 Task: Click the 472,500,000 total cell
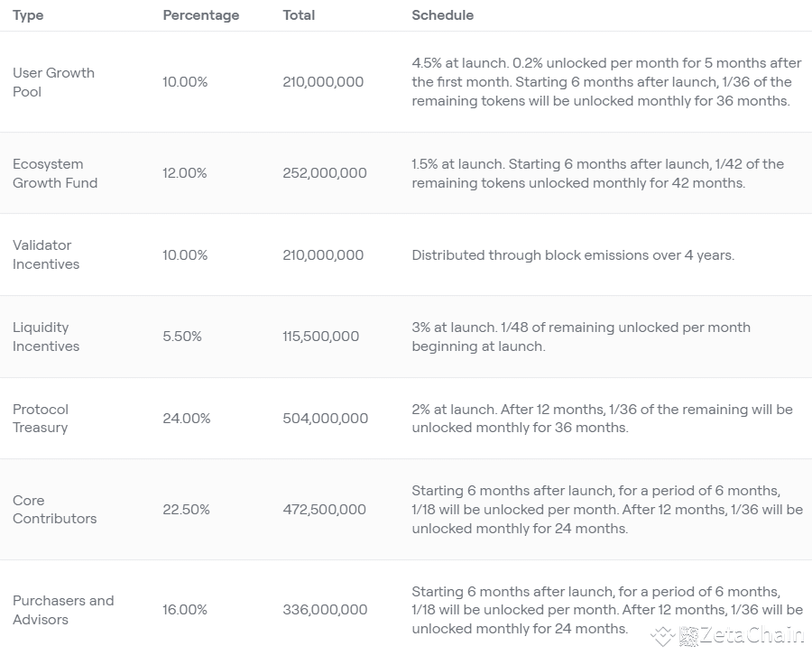click(x=324, y=510)
